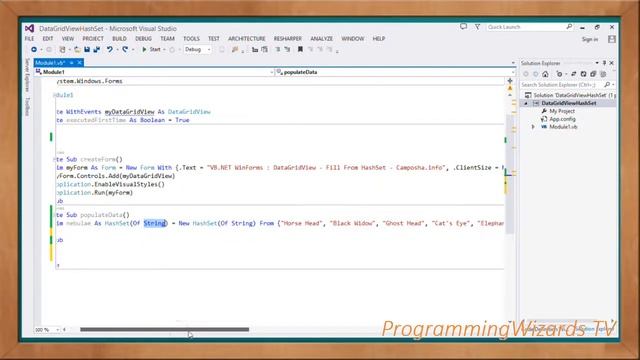Select the Solution 'DataGridViewHashSet' root node
Screen dimensions: 640x360
coord(570,95)
